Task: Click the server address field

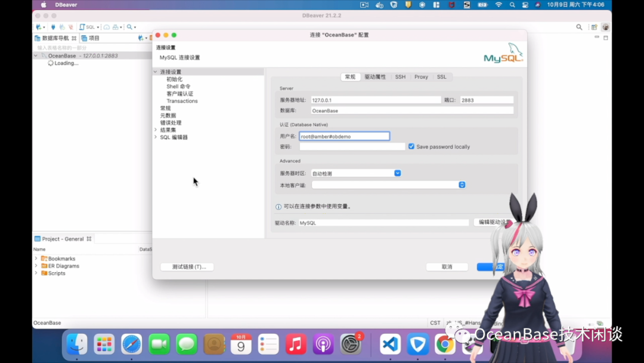Action: (376, 100)
